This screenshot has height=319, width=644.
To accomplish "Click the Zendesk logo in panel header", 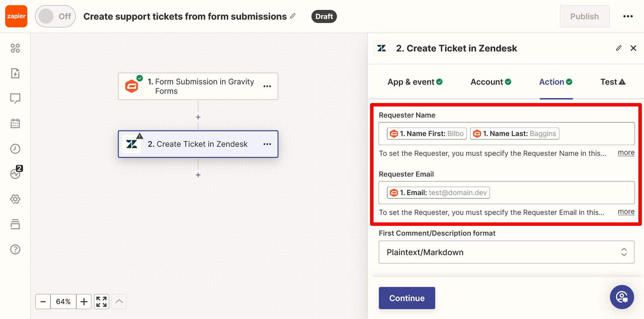I will point(382,48).
